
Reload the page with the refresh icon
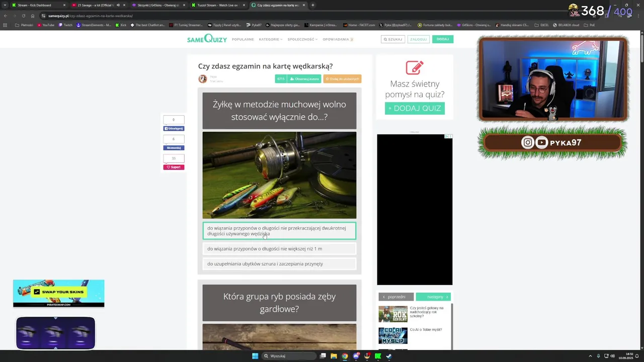tap(23, 16)
